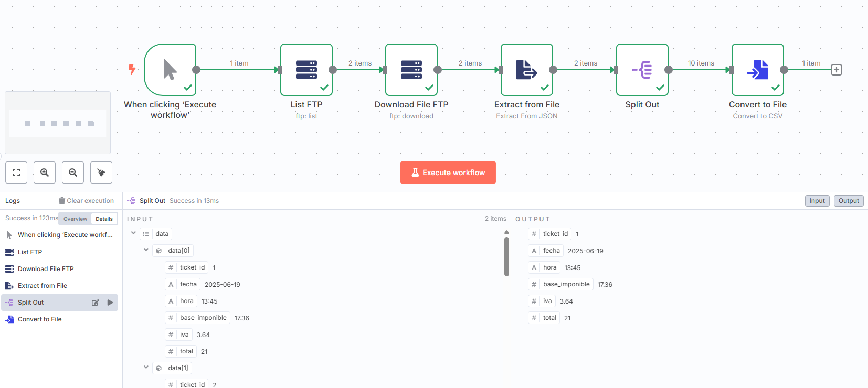868x388 pixels.
Task: Switch logs to Overview view
Action: [x=75, y=219]
